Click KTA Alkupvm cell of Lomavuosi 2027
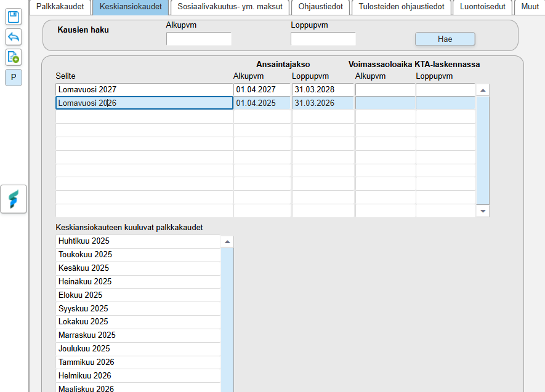545x392 pixels. (x=386, y=90)
